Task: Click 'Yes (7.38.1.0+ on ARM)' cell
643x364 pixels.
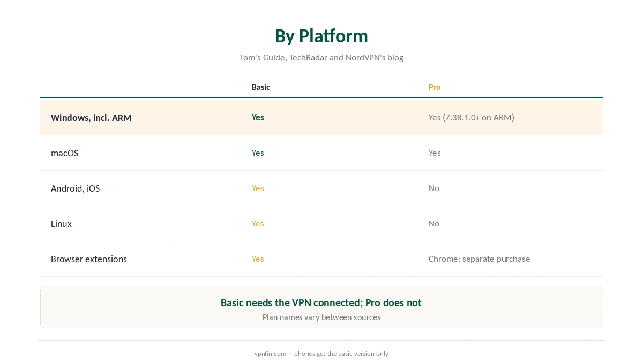Action: click(x=472, y=117)
